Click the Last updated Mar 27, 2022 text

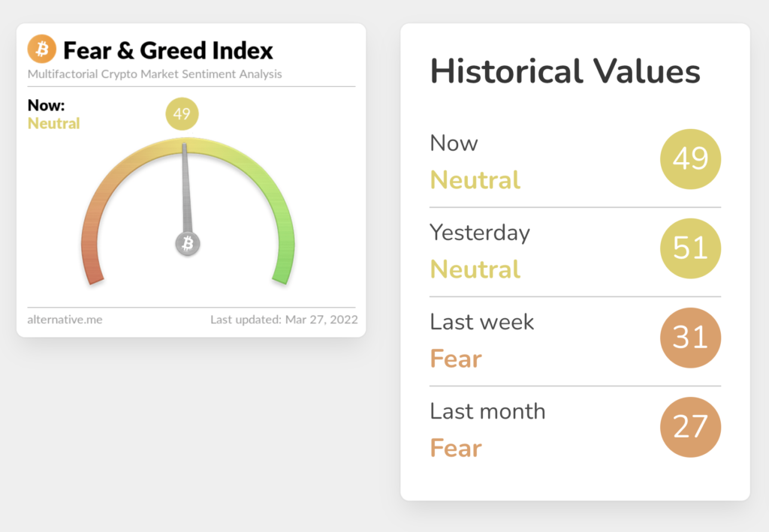[284, 320]
